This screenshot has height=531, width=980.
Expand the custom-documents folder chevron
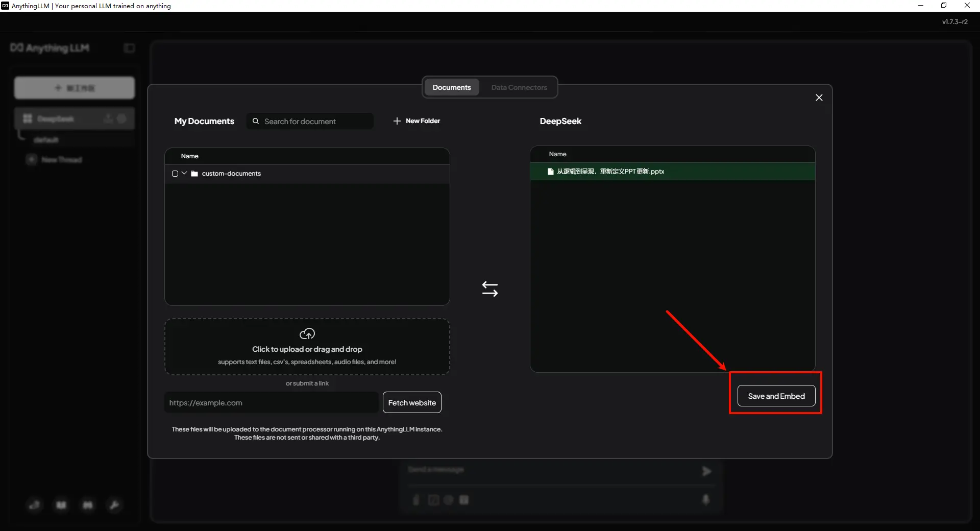[x=184, y=174]
